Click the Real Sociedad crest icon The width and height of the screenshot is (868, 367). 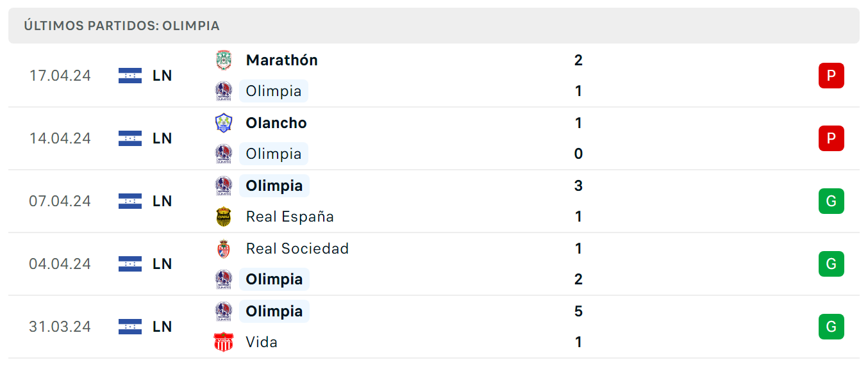tap(223, 249)
